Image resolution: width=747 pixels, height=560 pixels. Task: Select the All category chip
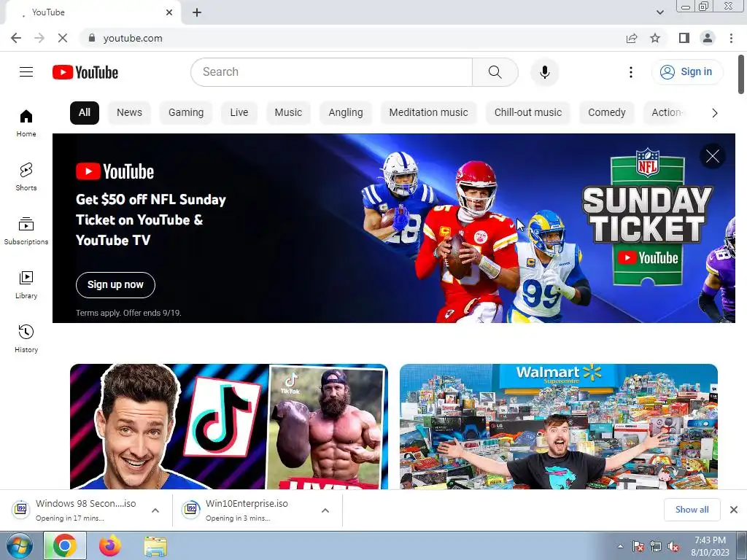(x=85, y=113)
